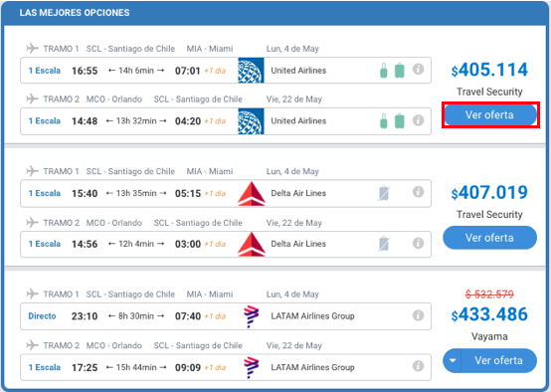Click 1 Escala link on LATAM 17:25 flight
Viewport: 551px width, 392px height.
tap(45, 367)
